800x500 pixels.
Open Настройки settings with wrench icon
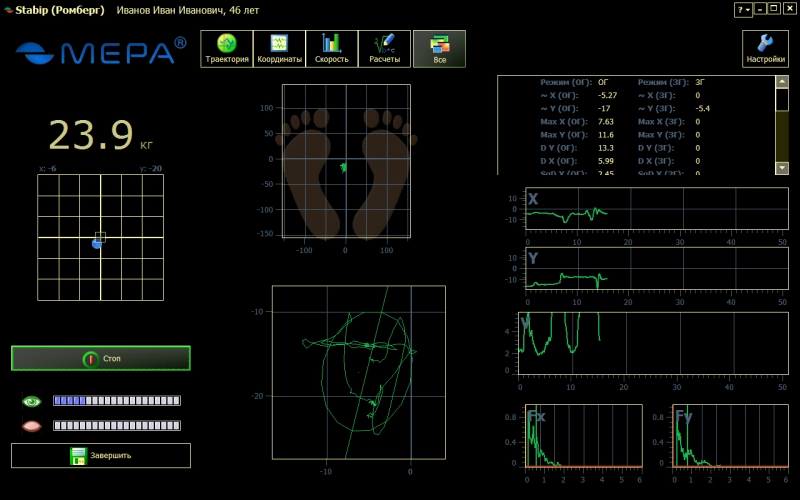pos(765,48)
